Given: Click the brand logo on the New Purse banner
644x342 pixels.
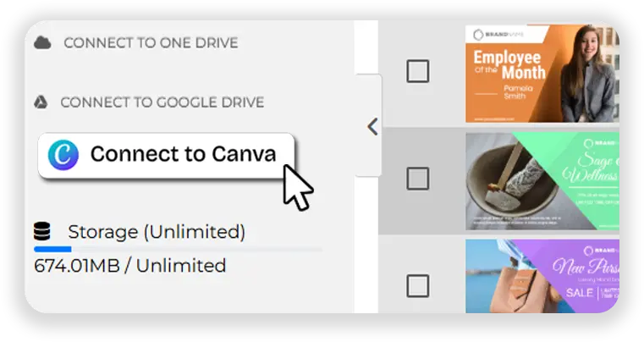Looking at the screenshot, I should tap(601, 251).
